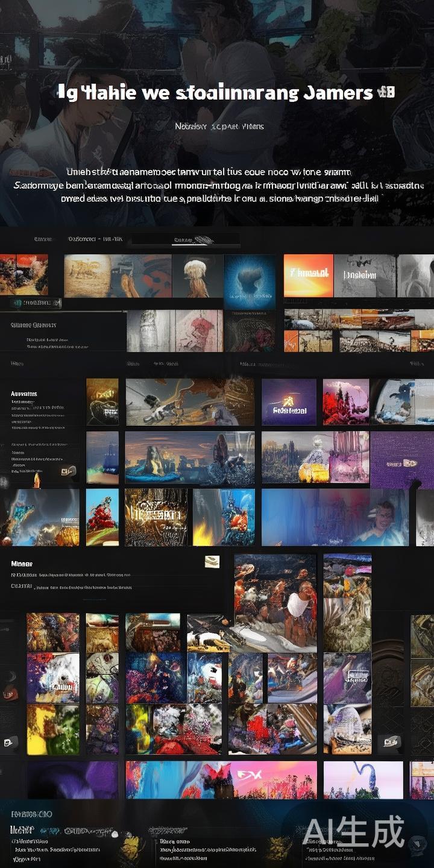The height and width of the screenshot is (868, 434).
Task: Open the orange sunset thumbnail
Action: pos(308,275)
